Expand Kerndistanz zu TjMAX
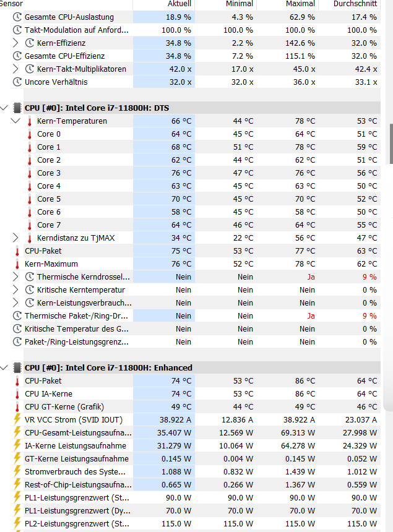Image resolution: width=393 pixels, height=532 pixels. [15, 238]
